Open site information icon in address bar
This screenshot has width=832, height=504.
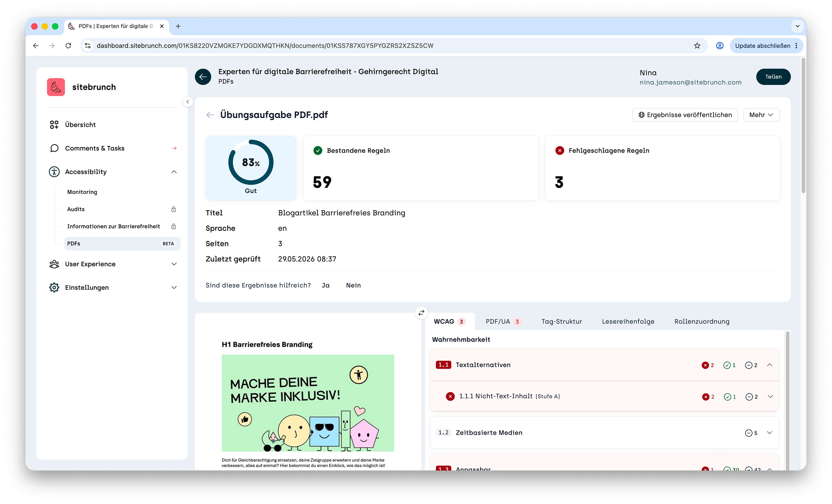[x=88, y=46]
